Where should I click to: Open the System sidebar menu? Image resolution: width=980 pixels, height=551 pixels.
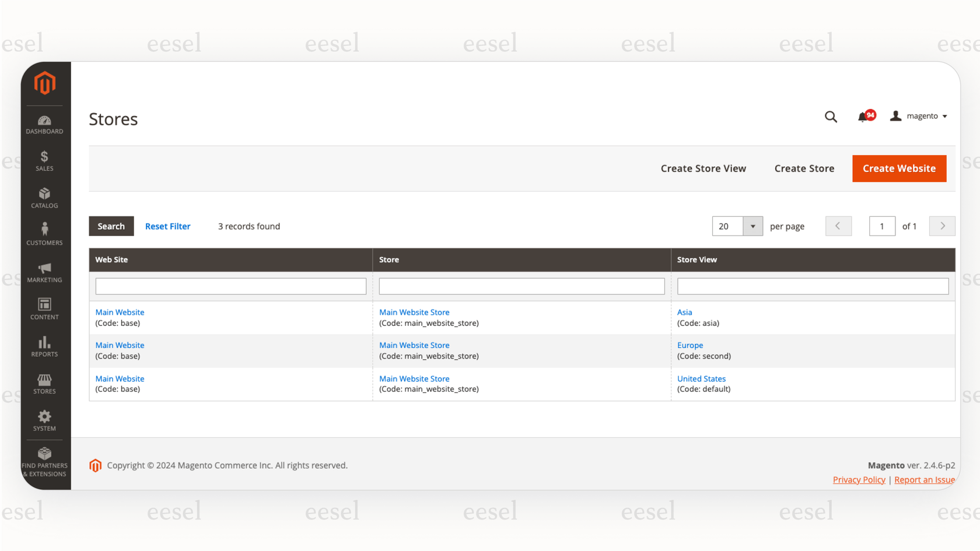44,420
